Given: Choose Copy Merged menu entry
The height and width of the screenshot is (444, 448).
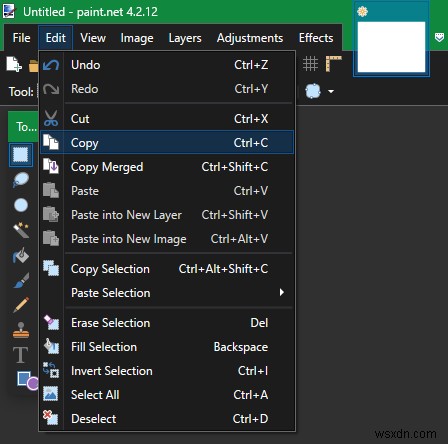Looking at the screenshot, I should [167, 167].
